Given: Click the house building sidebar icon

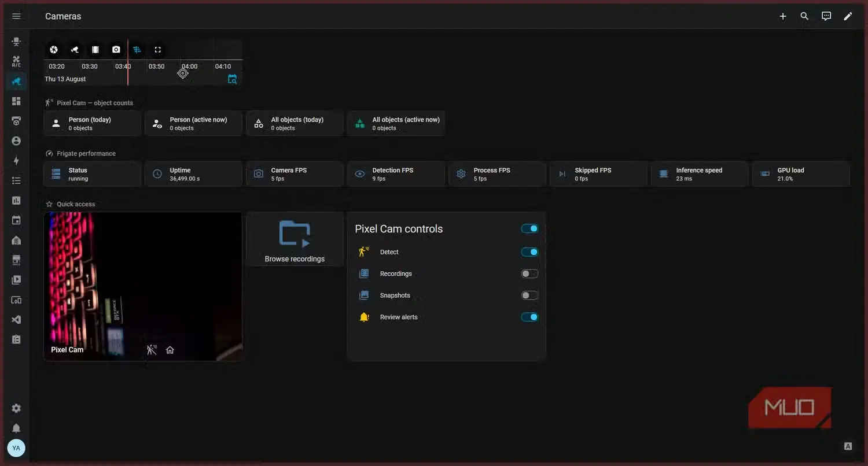Looking at the screenshot, I should [16, 241].
